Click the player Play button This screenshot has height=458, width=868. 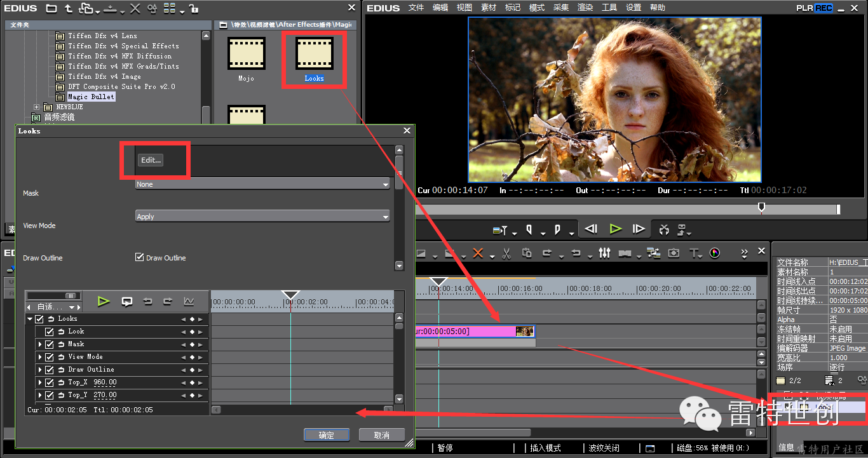tap(615, 229)
